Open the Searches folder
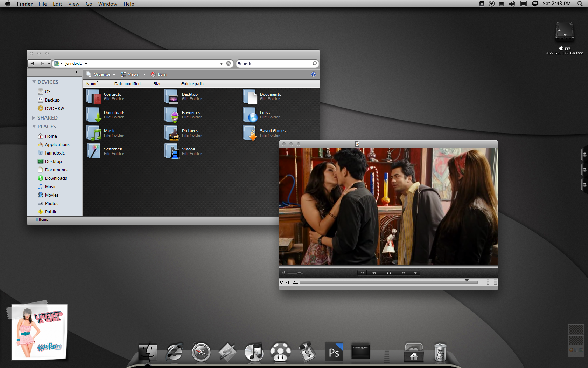This screenshot has width=588, height=368. point(106,151)
